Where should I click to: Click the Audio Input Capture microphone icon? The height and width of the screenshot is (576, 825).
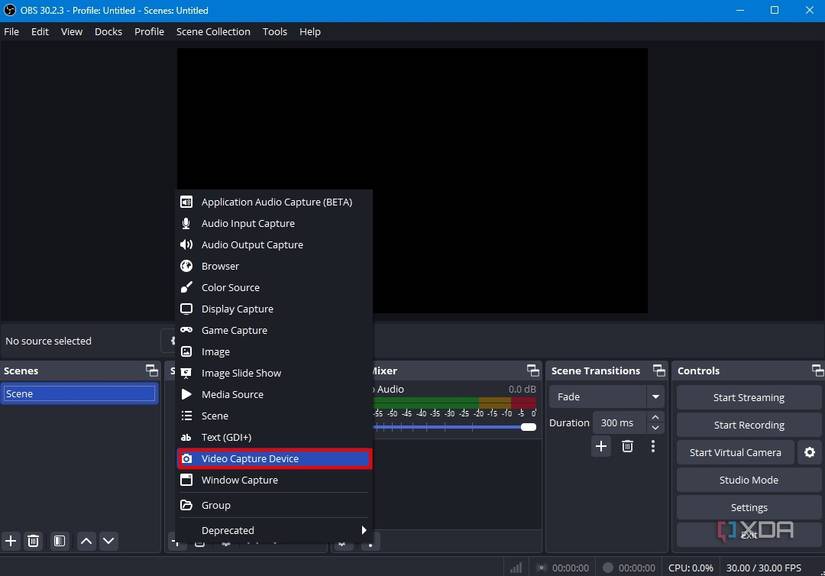click(186, 224)
